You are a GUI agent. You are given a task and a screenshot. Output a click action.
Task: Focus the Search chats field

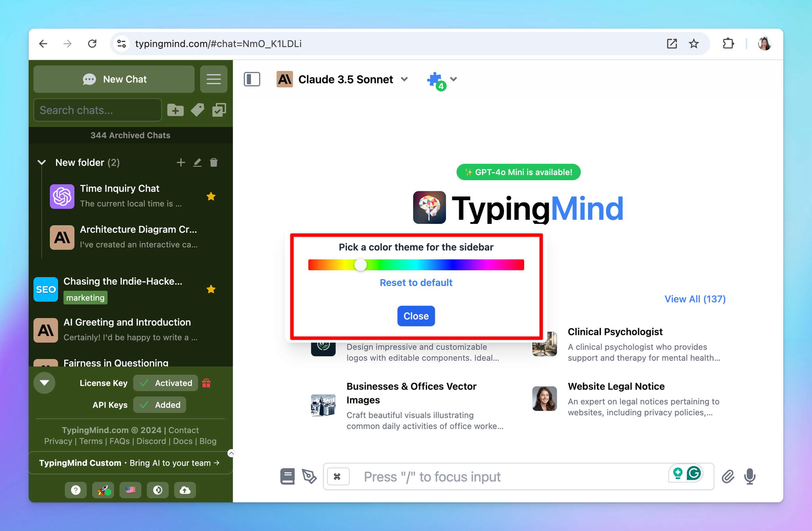(98, 110)
